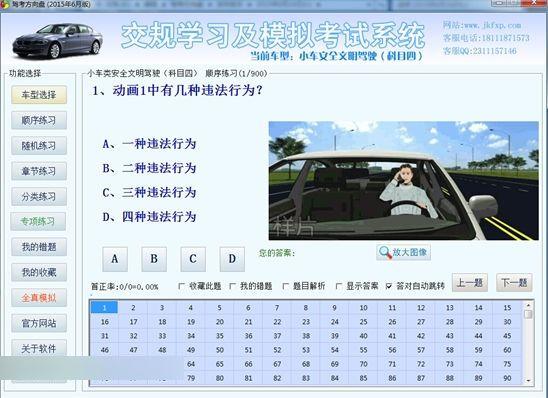
Task: Go to previous question 上一题
Action: [470, 282]
